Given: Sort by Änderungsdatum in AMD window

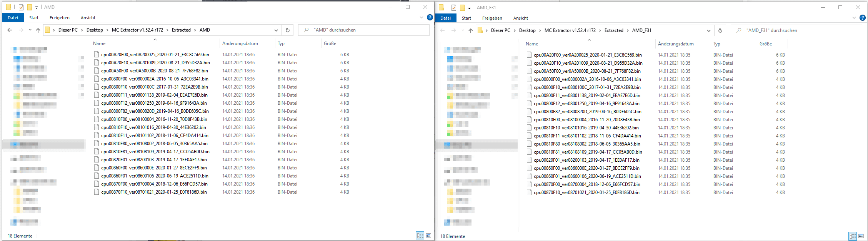Looking at the screenshot, I should pos(240,44).
